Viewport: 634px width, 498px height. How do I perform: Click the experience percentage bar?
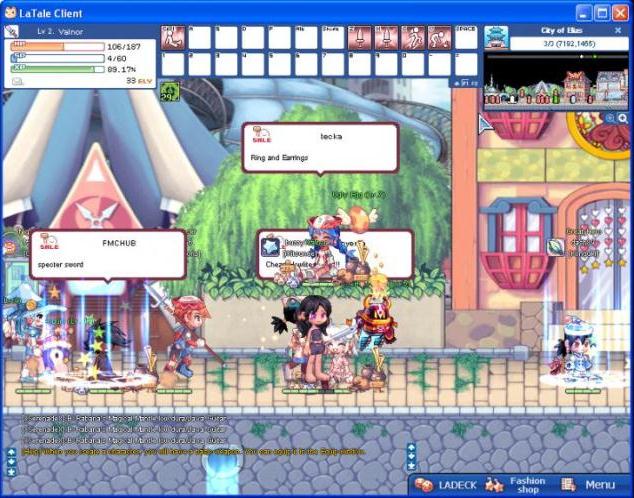(x=56, y=69)
